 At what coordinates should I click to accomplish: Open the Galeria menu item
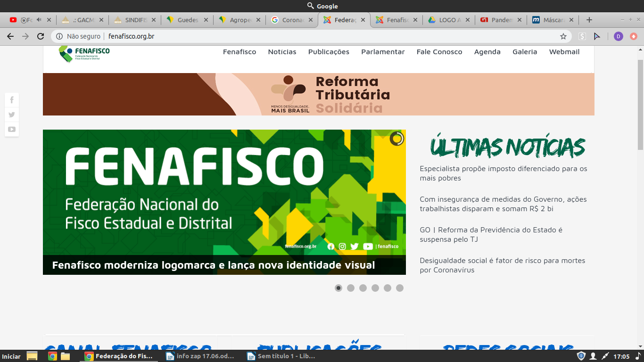coord(525,52)
